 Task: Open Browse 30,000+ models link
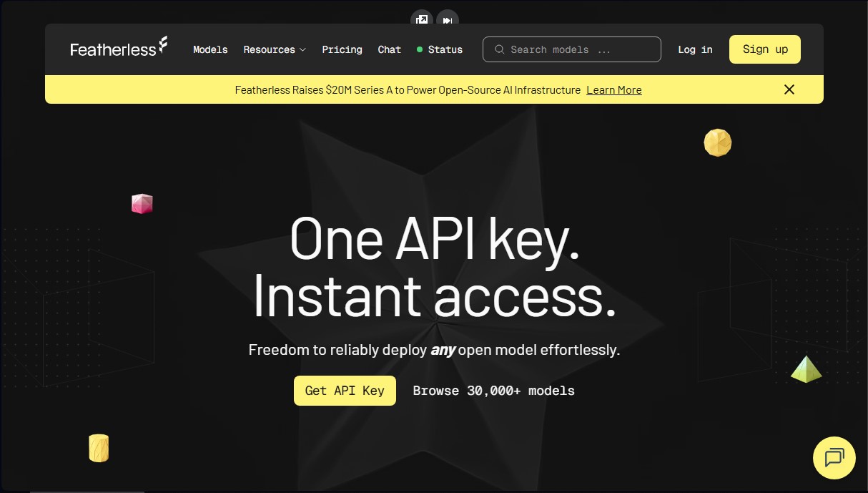[493, 391]
